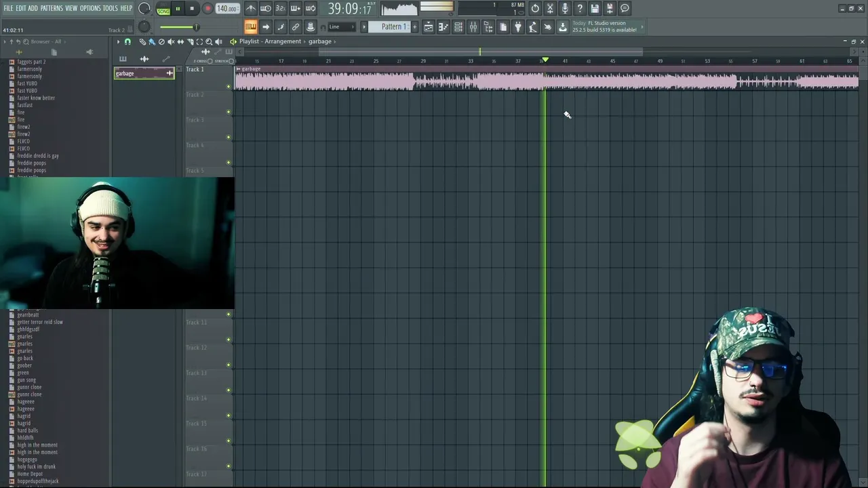This screenshot has width=868, height=488.
Task: Select the playlist Playback speaker tool
Action: (x=218, y=41)
